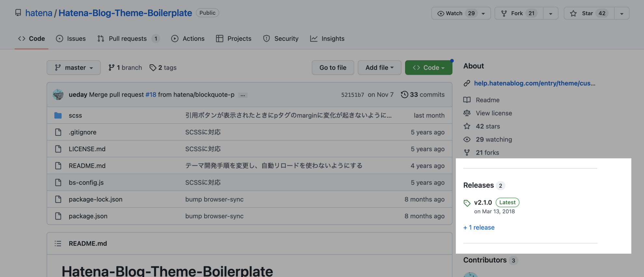
Task: Click the tag icon beside v2.1.0
Action: pyautogui.click(x=467, y=203)
